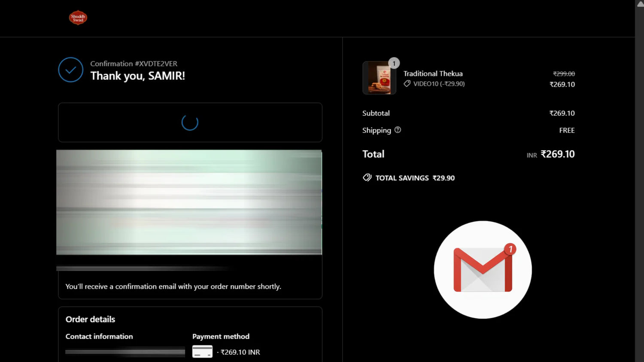This screenshot has width=644, height=362.
Task: Click the Traditional Thekua product name
Action: pyautogui.click(x=433, y=74)
